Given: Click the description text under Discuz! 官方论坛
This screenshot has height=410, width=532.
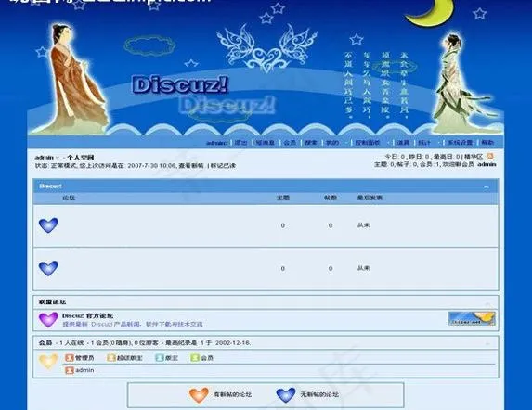Looking at the screenshot, I should tap(133, 325).
